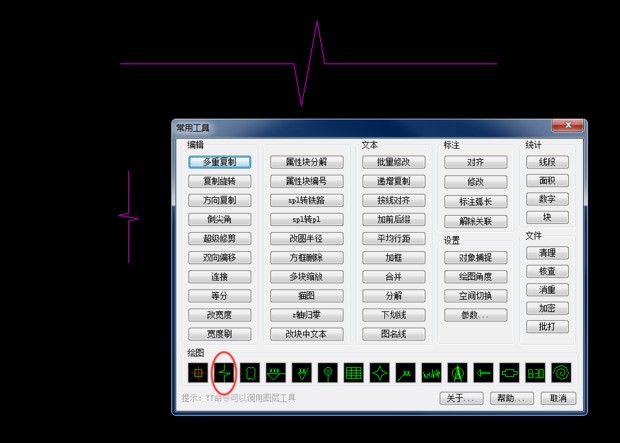Click the spiral drawing icon
The height and width of the screenshot is (443, 620).
click(x=561, y=373)
